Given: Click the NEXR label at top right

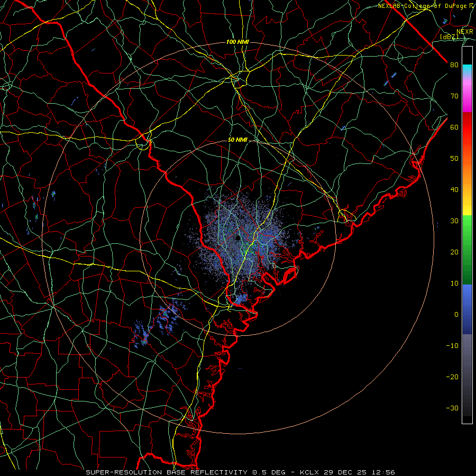Looking at the screenshot, I should (x=464, y=31).
